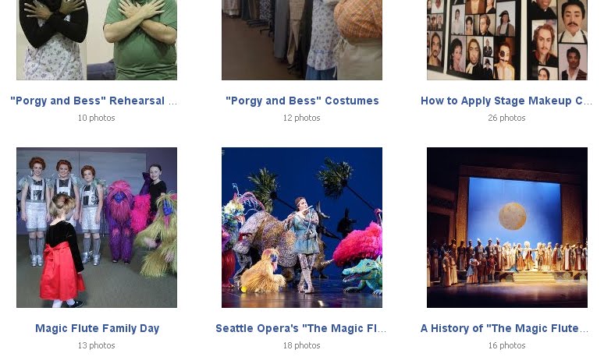Open the How to Apply Stage Makeup link
The height and width of the screenshot is (364, 604).
[x=506, y=101]
